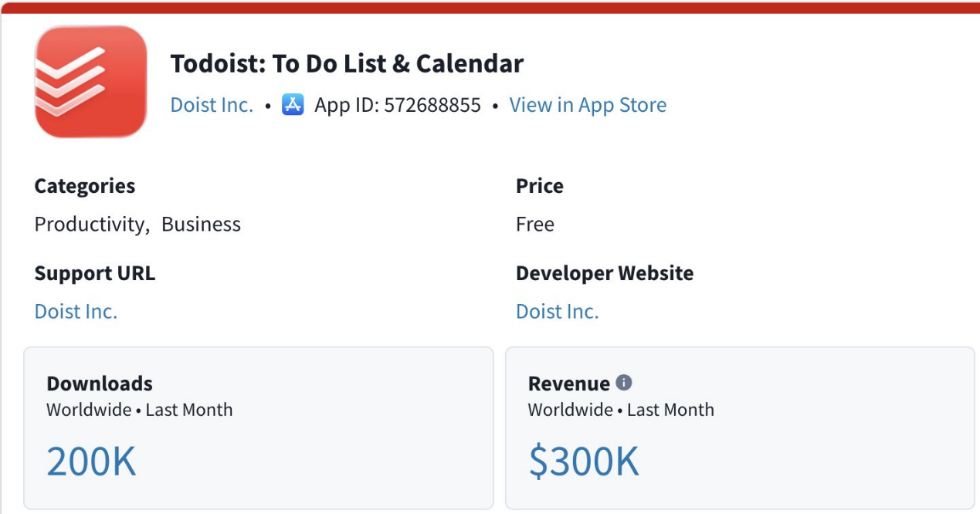This screenshot has height=514, width=980.
Task: Click the blue App Store icon
Action: click(293, 105)
